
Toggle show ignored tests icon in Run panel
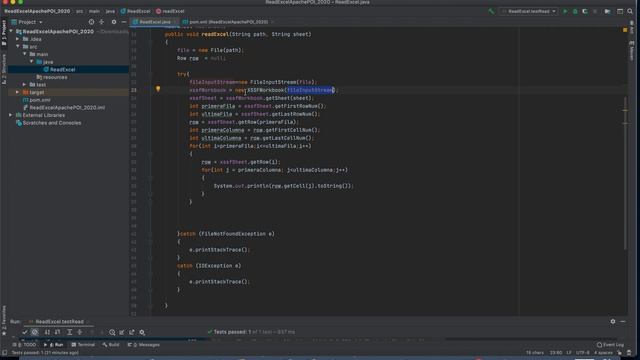click(35, 332)
